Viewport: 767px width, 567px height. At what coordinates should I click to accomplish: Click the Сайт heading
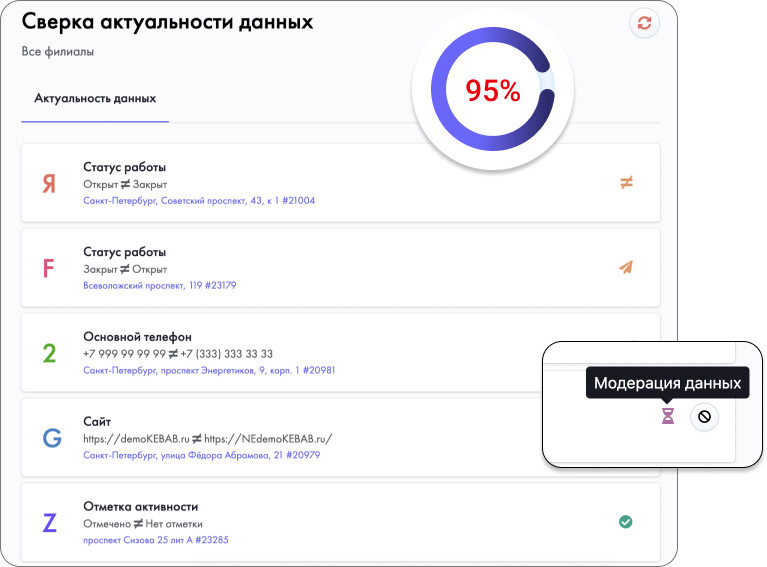coord(97,421)
